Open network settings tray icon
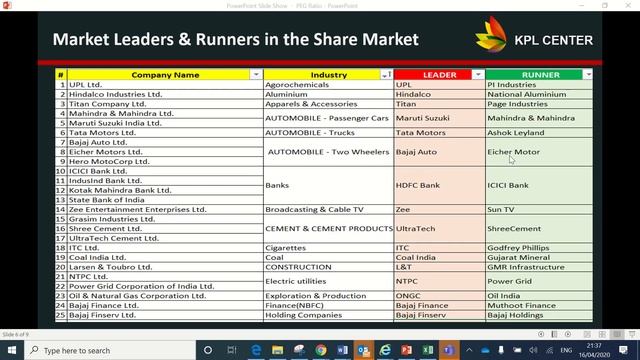 click(549, 350)
